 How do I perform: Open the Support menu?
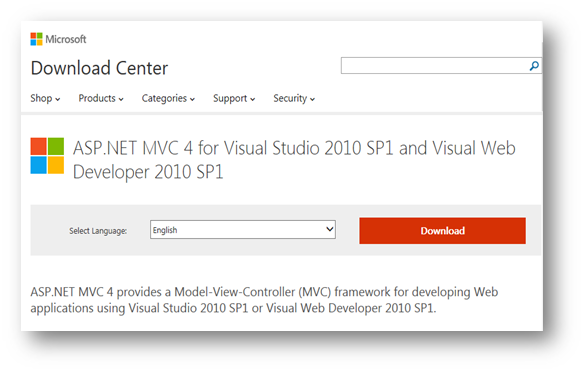(234, 98)
